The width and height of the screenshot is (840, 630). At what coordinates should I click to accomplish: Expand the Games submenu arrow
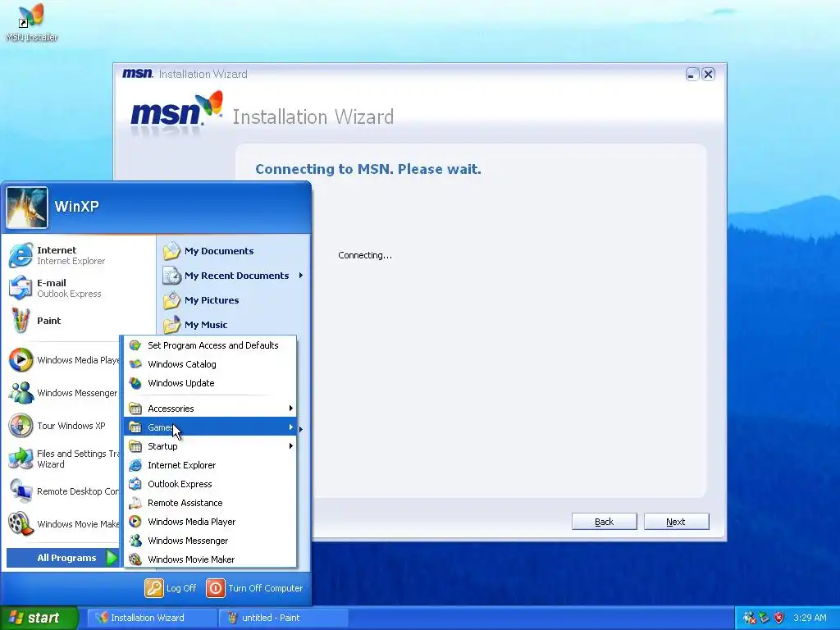(291, 427)
